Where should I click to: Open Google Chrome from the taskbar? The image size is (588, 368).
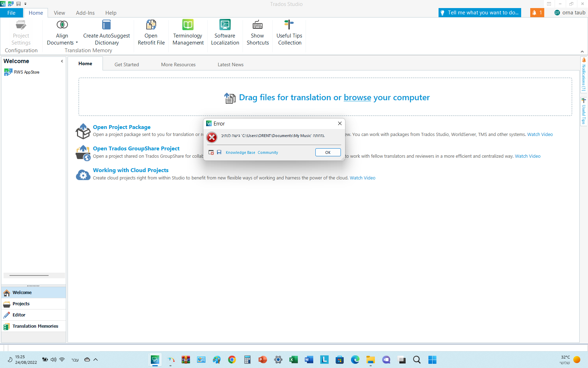click(x=232, y=360)
